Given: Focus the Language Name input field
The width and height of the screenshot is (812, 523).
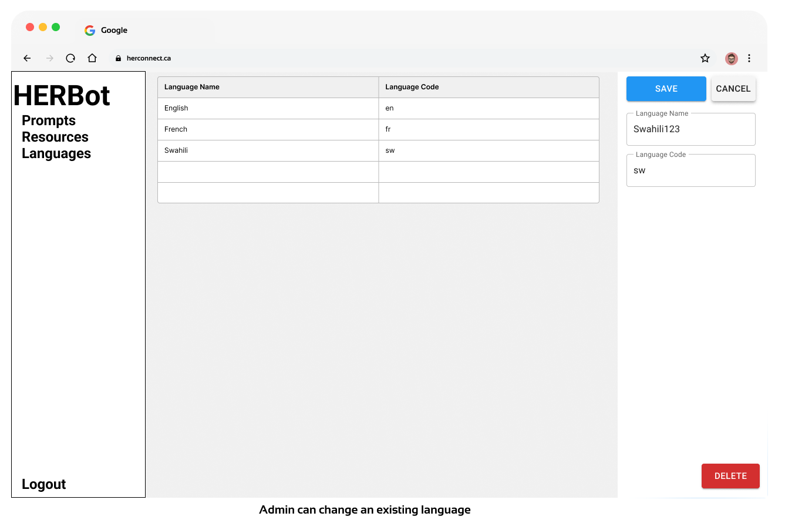Looking at the screenshot, I should [690, 129].
